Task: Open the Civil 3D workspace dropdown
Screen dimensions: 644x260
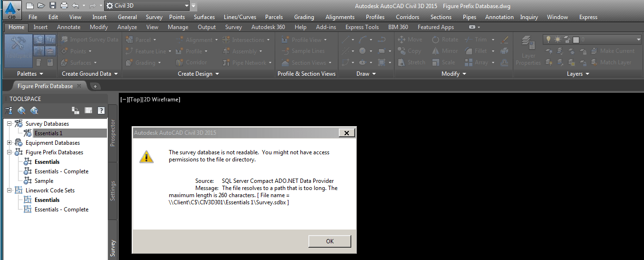Action: (146, 6)
